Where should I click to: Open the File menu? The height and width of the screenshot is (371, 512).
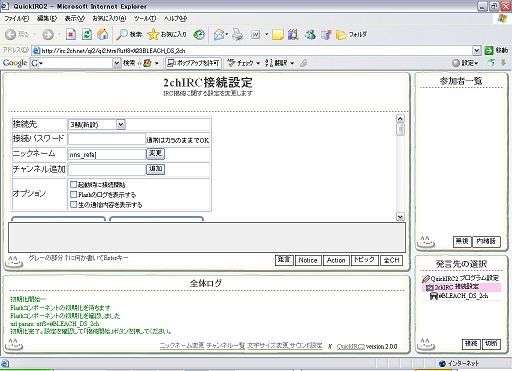coord(17,18)
